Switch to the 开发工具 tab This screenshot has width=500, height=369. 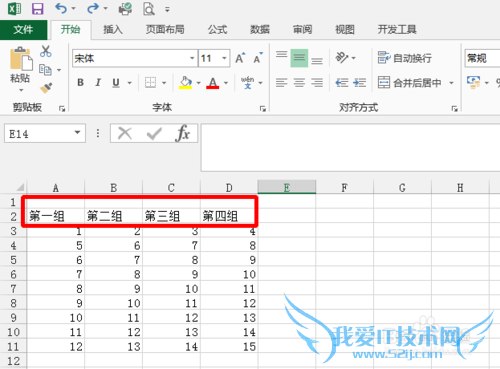(397, 30)
